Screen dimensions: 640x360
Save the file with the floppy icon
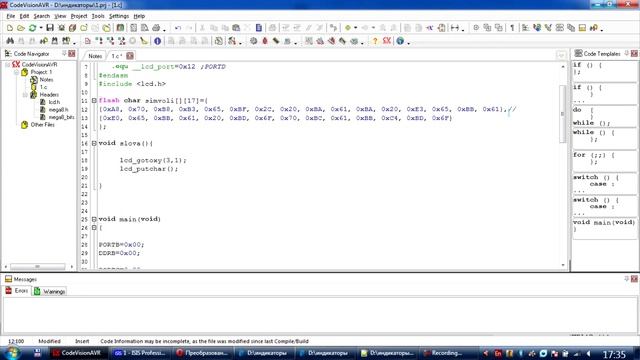tap(50, 28)
